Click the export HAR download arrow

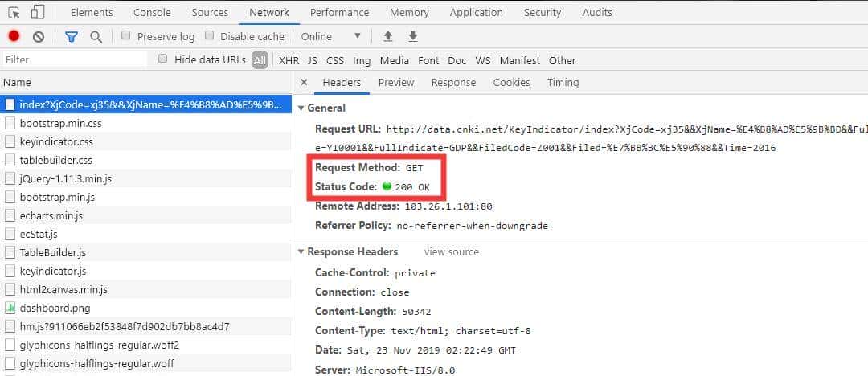(x=413, y=36)
